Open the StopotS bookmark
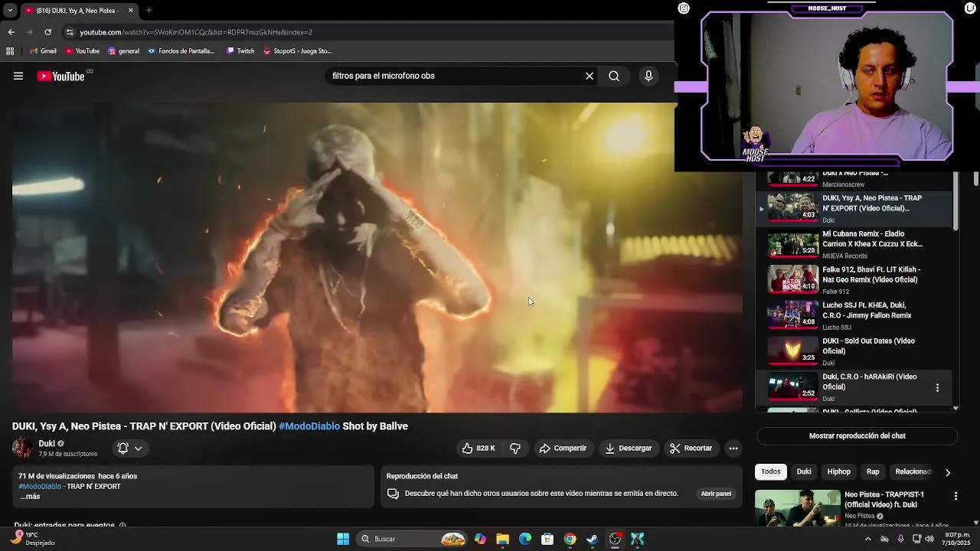Viewport: 980px width, 551px height. (x=297, y=51)
